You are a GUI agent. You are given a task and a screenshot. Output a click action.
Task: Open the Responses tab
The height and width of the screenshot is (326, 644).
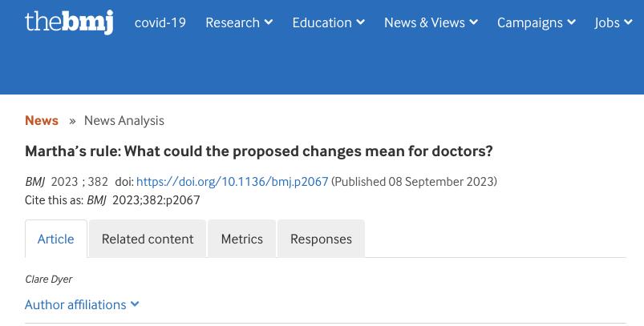[x=321, y=239]
